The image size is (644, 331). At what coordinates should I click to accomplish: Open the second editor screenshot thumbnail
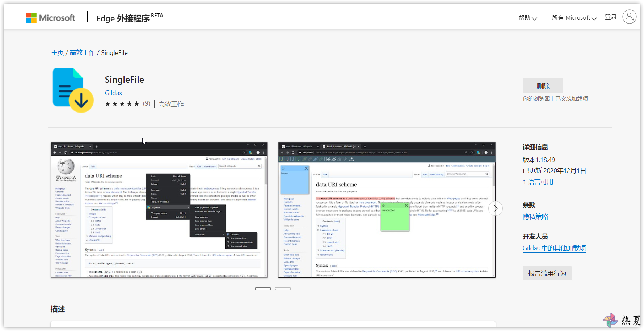coord(387,210)
